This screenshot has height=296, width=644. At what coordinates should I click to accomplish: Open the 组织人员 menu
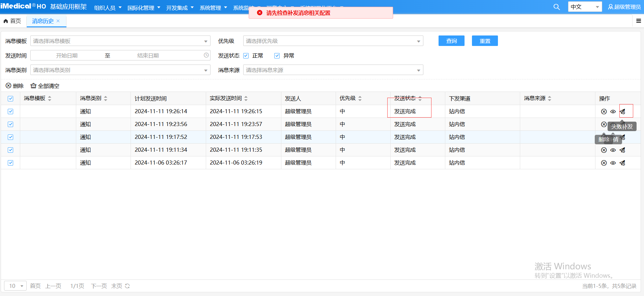click(108, 8)
